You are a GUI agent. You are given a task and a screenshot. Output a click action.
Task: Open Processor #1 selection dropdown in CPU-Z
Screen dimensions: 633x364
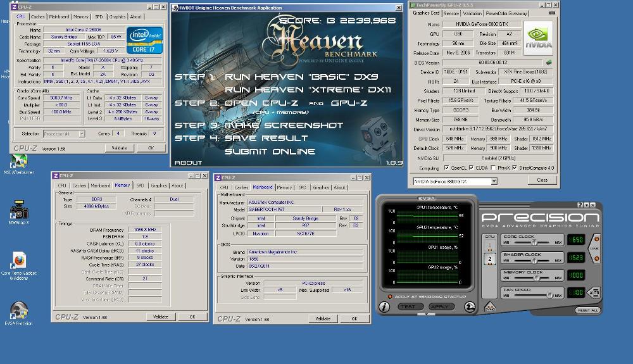pyautogui.click(x=82, y=134)
